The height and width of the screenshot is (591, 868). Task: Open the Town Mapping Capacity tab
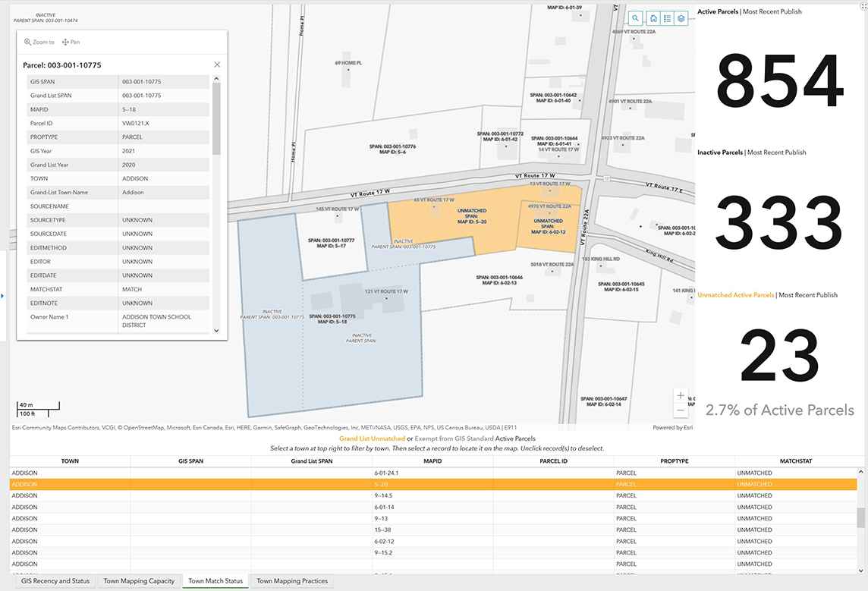(139, 581)
